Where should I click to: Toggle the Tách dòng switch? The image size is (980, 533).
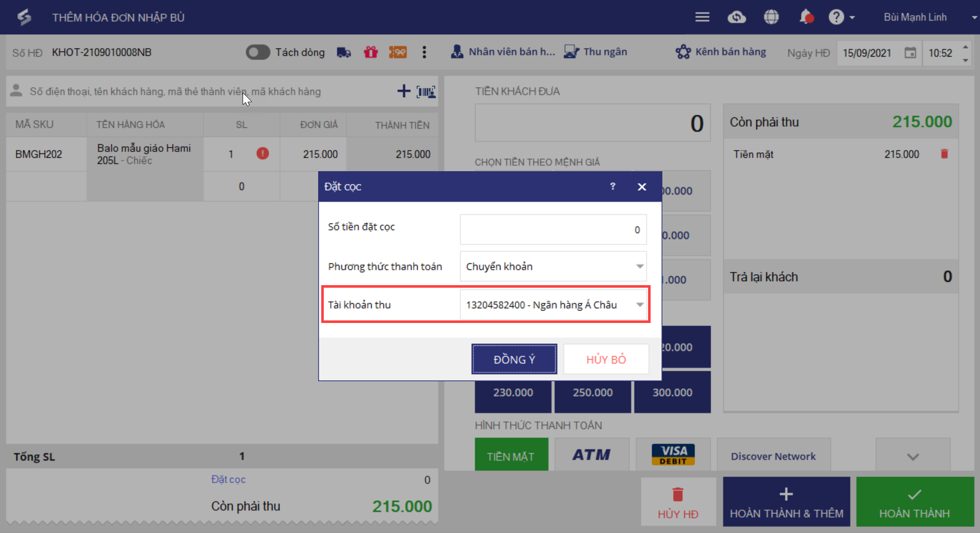(258, 52)
